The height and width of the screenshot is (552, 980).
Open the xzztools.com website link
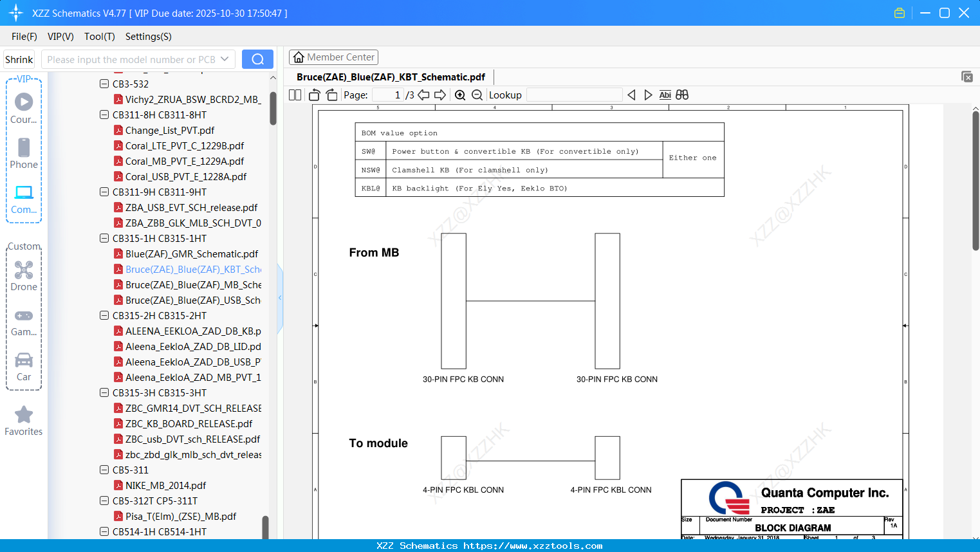(x=533, y=546)
